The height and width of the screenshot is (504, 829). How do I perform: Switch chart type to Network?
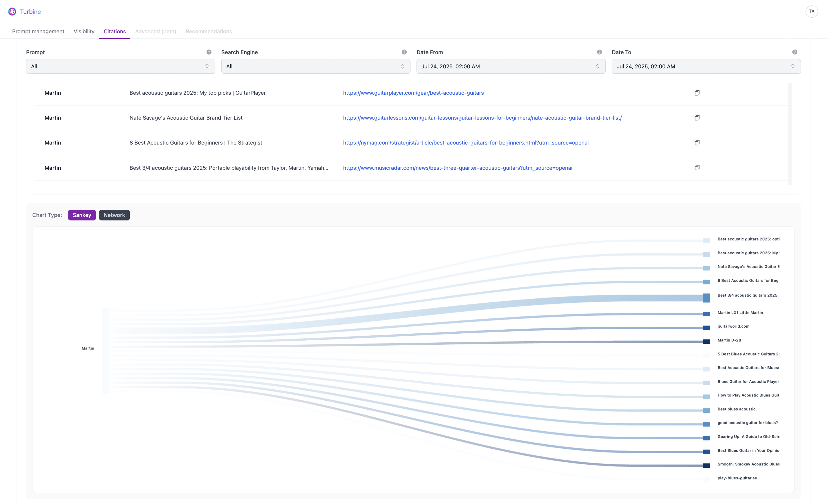pyautogui.click(x=114, y=215)
